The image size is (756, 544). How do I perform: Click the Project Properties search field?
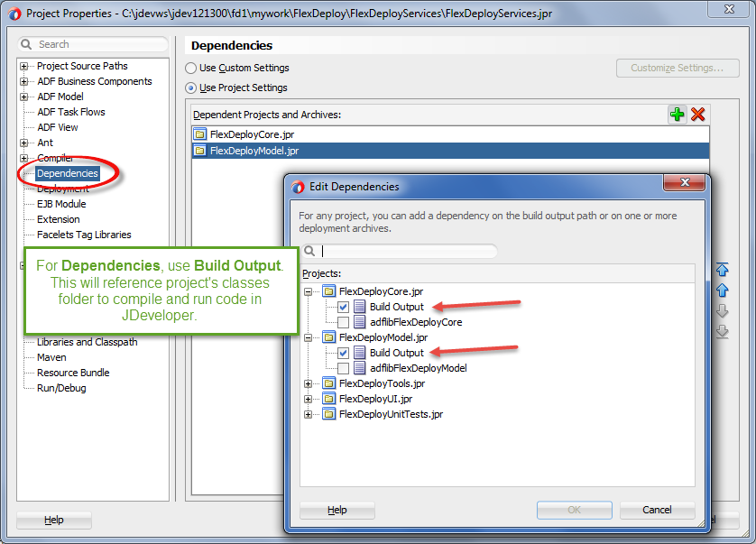click(x=93, y=44)
